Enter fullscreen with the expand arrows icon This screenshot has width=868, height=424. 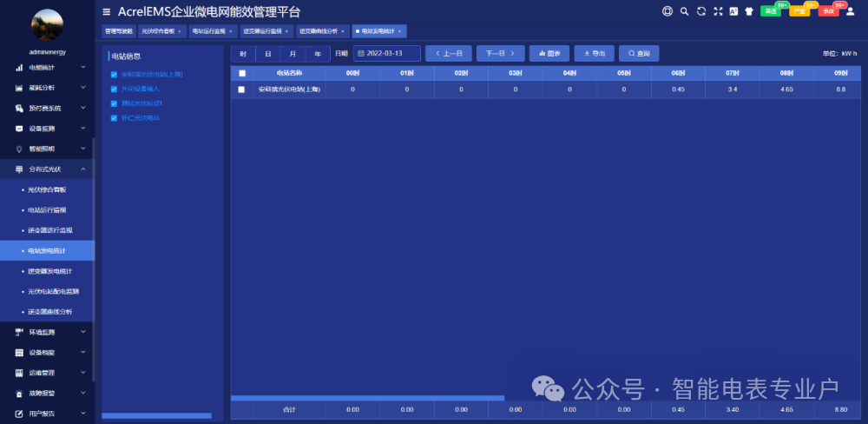(x=718, y=11)
